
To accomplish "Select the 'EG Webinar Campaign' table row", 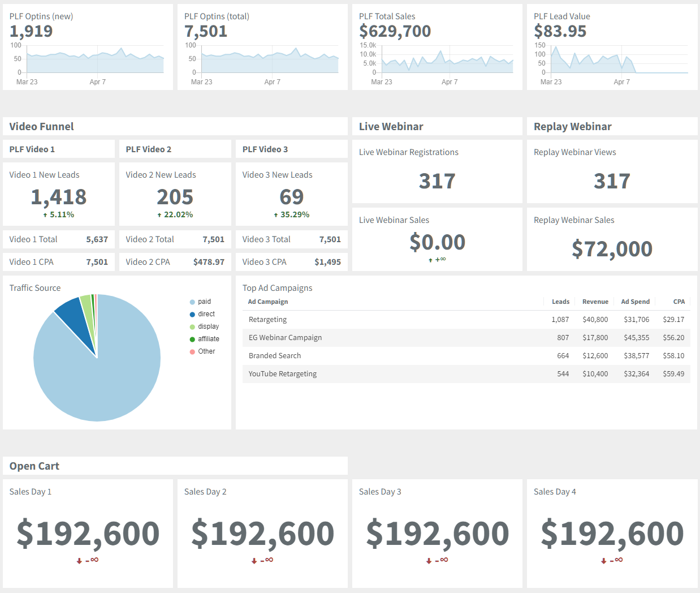I will click(339, 337).
